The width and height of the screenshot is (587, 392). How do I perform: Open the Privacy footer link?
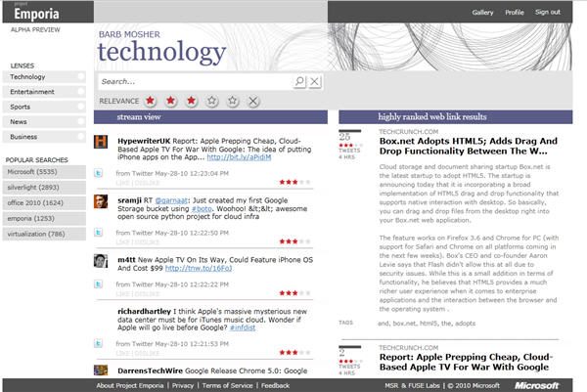click(183, 385)
